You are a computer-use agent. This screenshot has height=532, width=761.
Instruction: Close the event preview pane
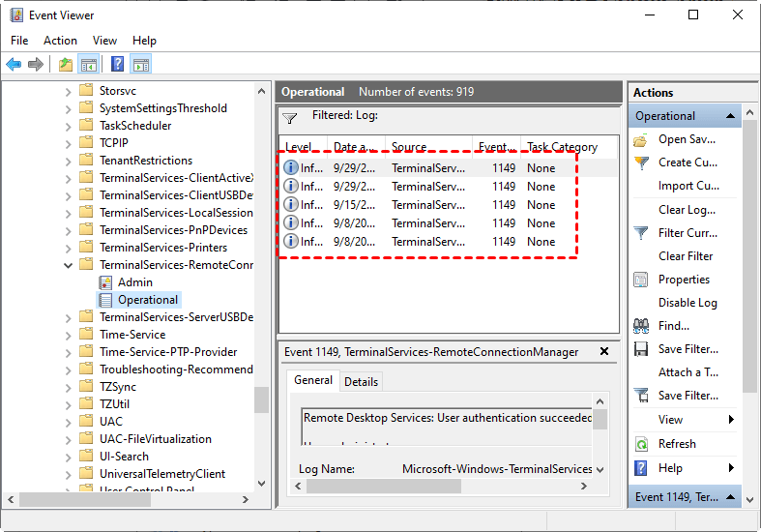(x=604, y=352)
